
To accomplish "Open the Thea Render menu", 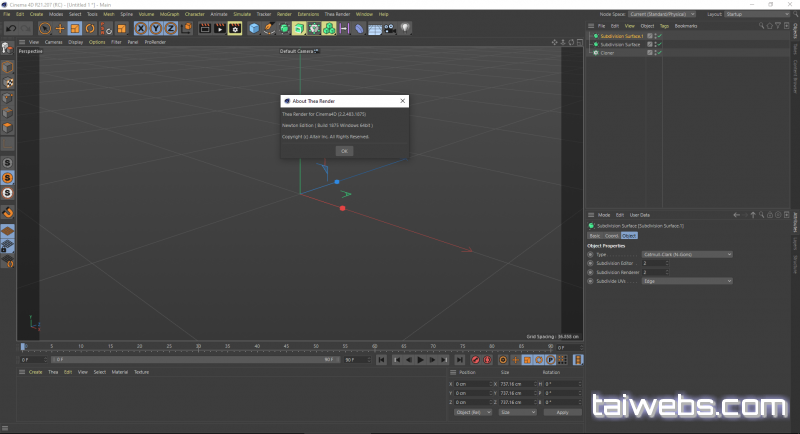I will point(336,14).
